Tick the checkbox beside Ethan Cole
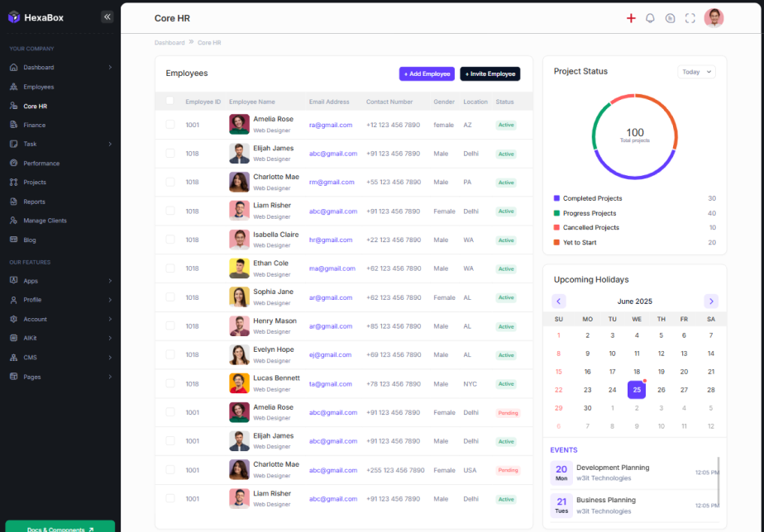Screen dimensions: 764x532 point(170,268)
